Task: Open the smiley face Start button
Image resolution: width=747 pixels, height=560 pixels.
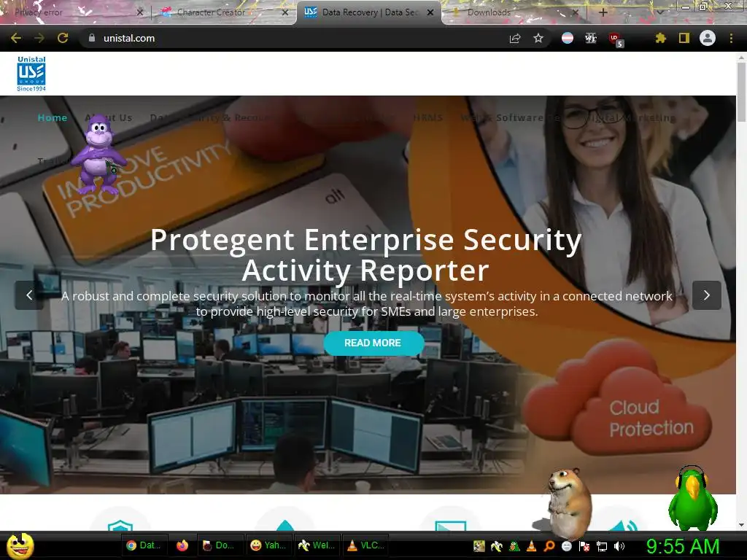Action: coord(20,545)
